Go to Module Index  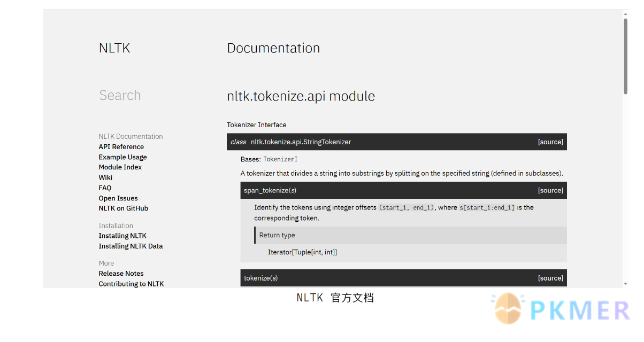point(120,167)
